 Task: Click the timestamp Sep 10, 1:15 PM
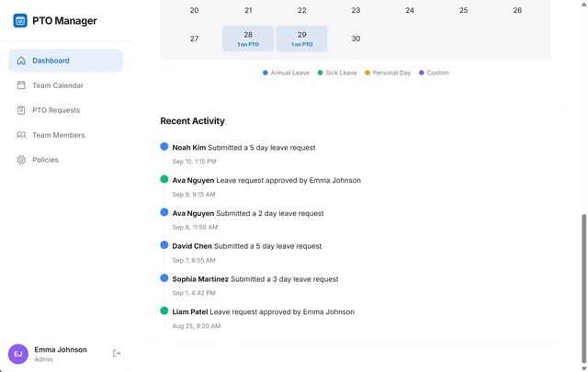(x=194, y=162)
